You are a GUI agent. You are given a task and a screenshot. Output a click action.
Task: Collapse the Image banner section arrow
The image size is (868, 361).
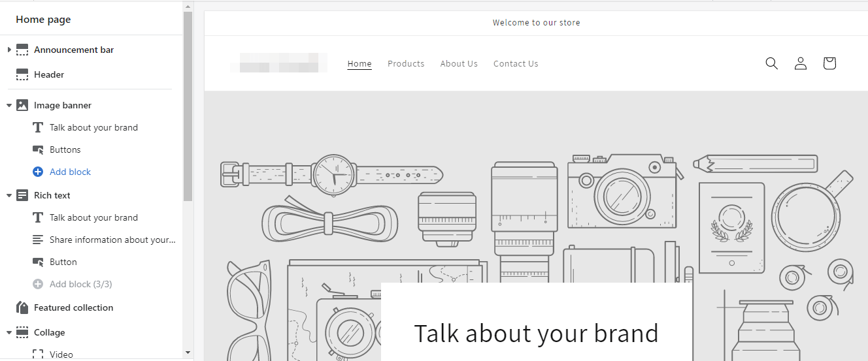[x=9, y=105]
